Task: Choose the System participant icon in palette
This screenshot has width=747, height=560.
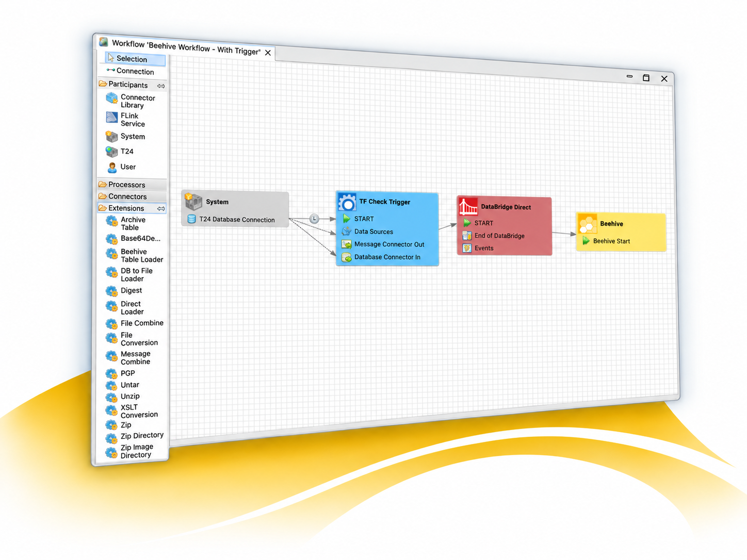Action: [112, 137]
